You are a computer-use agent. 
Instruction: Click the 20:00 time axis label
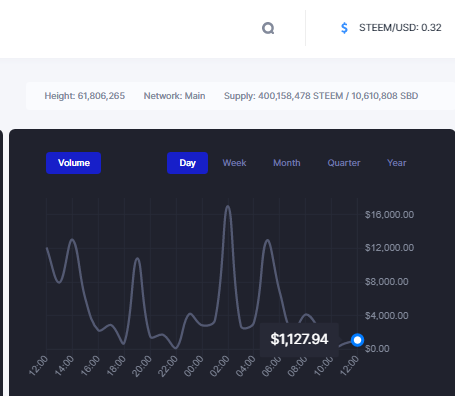point(142,366)
